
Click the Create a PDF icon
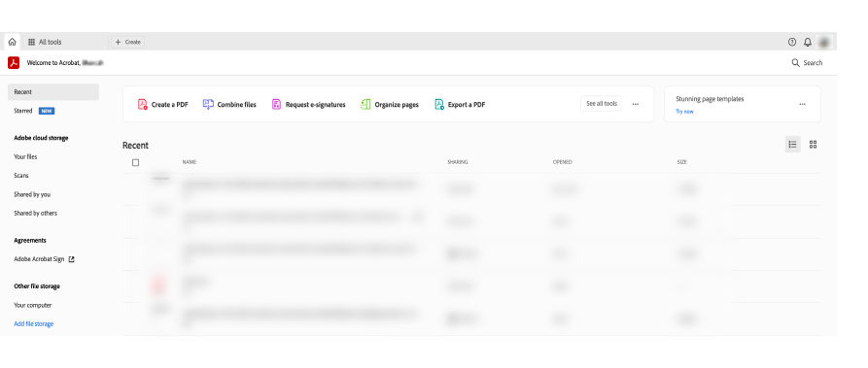(143, 104)
